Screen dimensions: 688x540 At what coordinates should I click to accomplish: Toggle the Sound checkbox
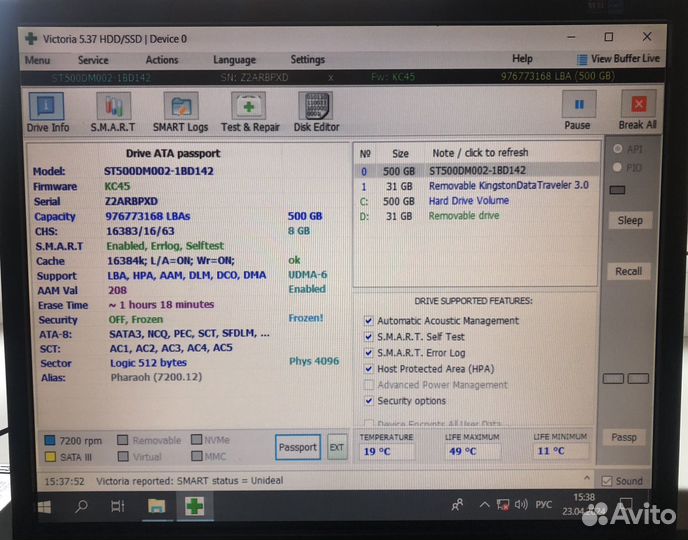(x=606, y=481)
